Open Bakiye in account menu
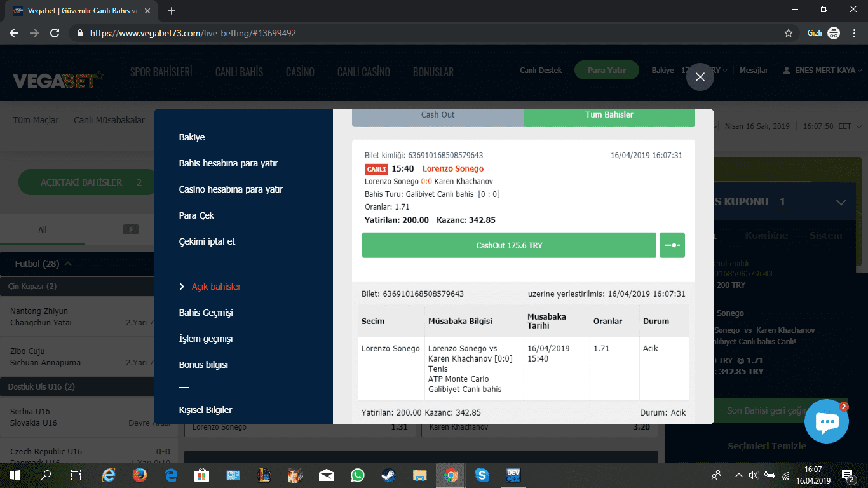Screen dimensions: 868x488 click(192, 137)
